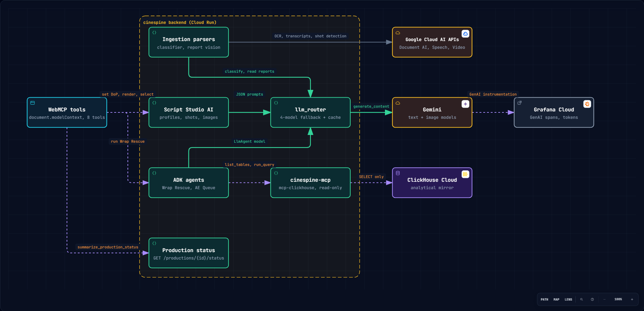
Task: Click the 'generate_content' edge label
Action: pos(371,106)
